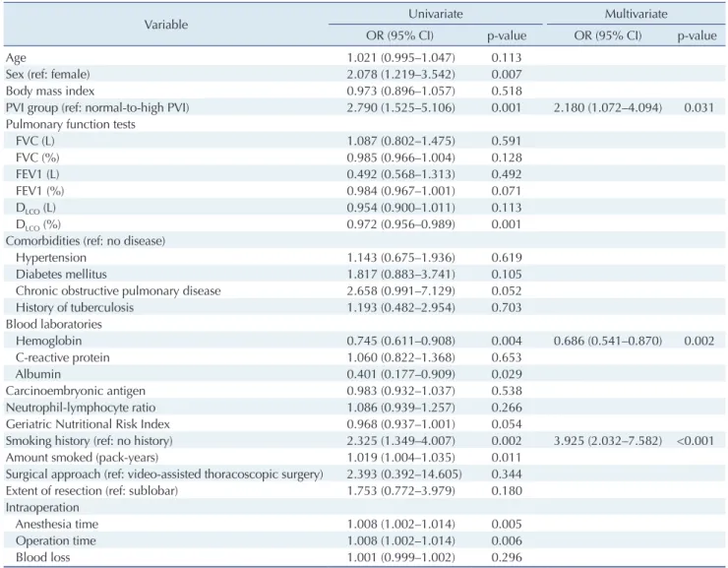Click the History of tuberculosis label
728x568 pixels.
click(x=75, y=308)
